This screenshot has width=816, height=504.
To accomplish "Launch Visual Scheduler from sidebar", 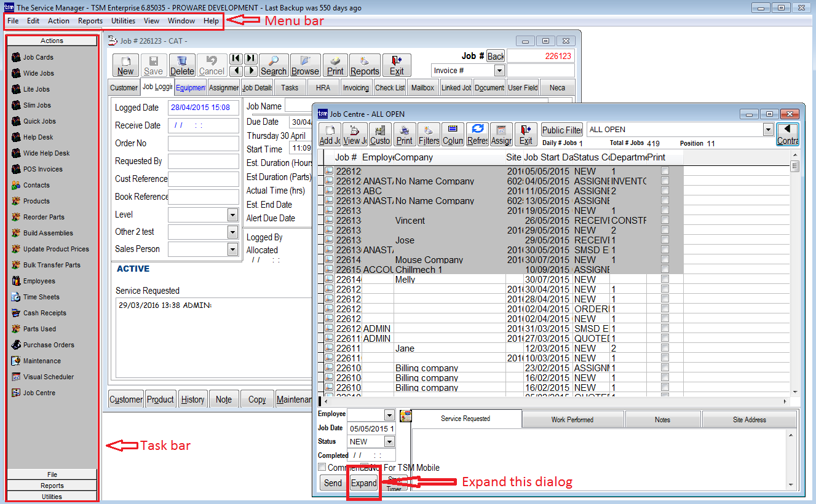I will (x=48, y=377).
